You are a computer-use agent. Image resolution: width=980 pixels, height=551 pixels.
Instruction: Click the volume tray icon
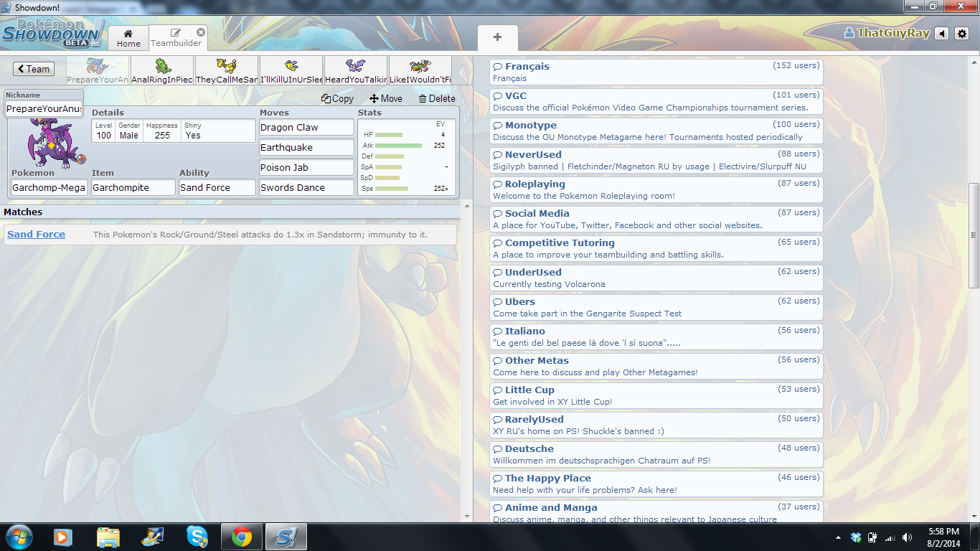(x=907, y=537)
